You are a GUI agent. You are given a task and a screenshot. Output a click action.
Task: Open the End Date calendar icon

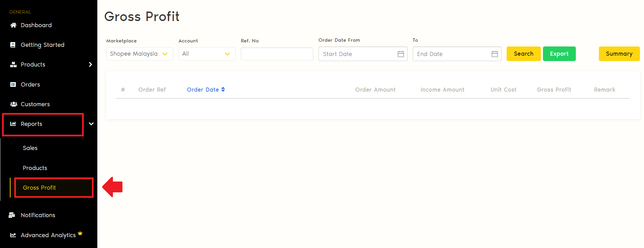494,54
